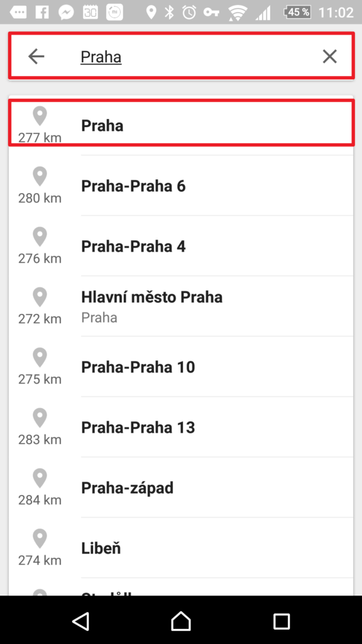Select the Praha-západ result
Screen dimensions: 362x644
181,487
